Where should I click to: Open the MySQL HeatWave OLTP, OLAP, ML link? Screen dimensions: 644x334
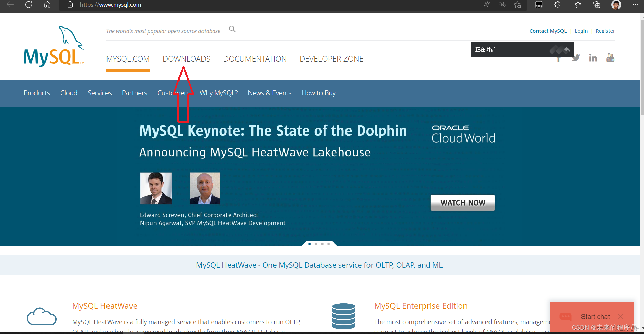[x=319, y=265]
